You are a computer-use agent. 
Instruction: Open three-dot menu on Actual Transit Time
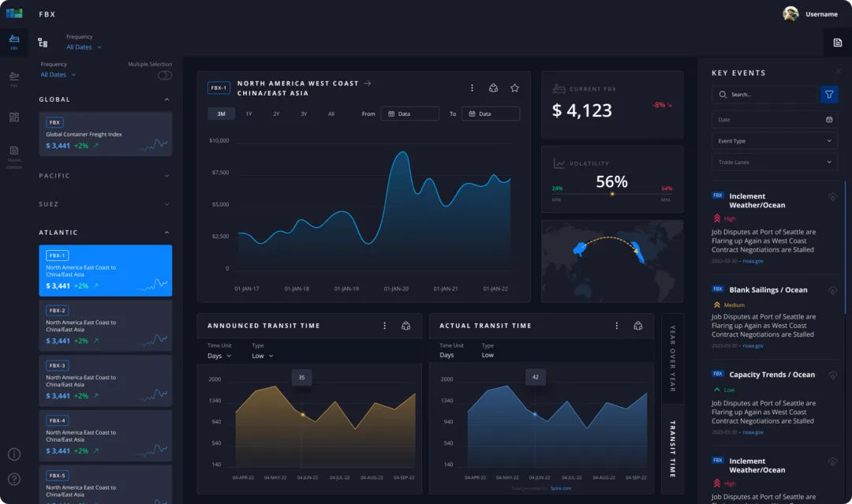pos(617,326)
